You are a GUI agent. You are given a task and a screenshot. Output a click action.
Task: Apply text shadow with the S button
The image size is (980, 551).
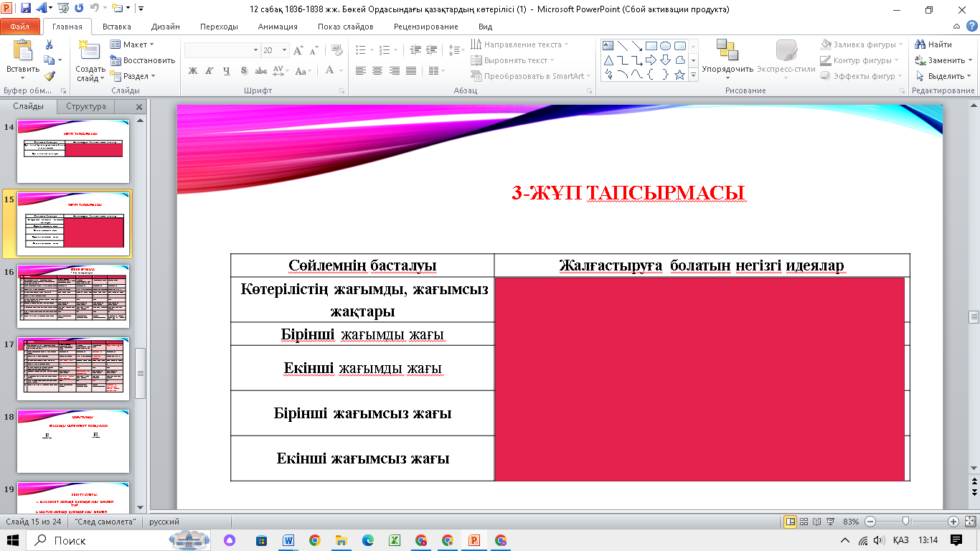click(244, 71)
